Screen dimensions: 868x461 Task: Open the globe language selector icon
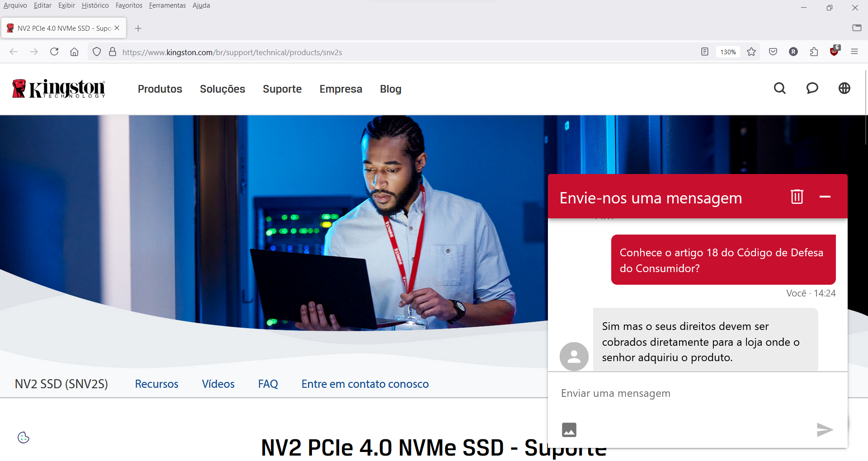(x=844, y=88)
